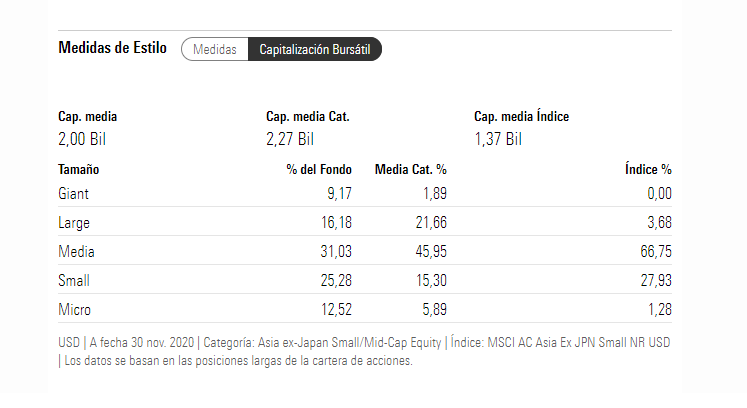Click the Tamaño column header
Viewport: 747px width, 408px height.
79,170
